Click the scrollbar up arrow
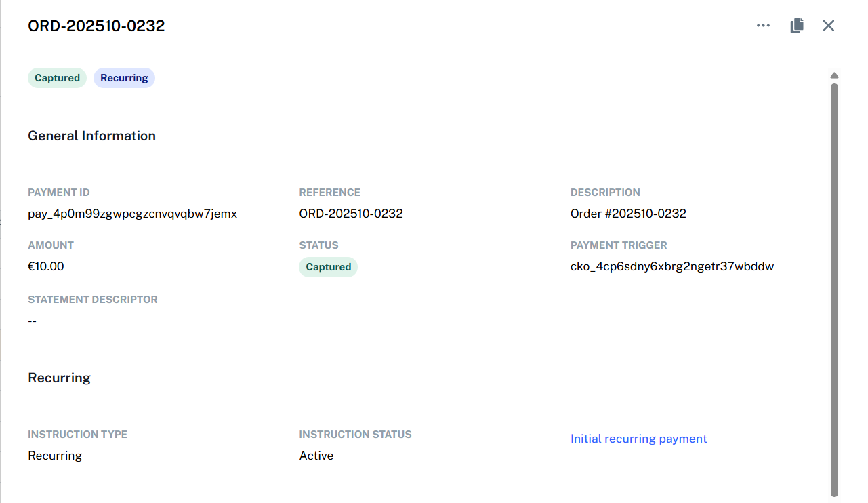This screenshot has height=503, width=868. pyautogui.click(x=834, y=75)
